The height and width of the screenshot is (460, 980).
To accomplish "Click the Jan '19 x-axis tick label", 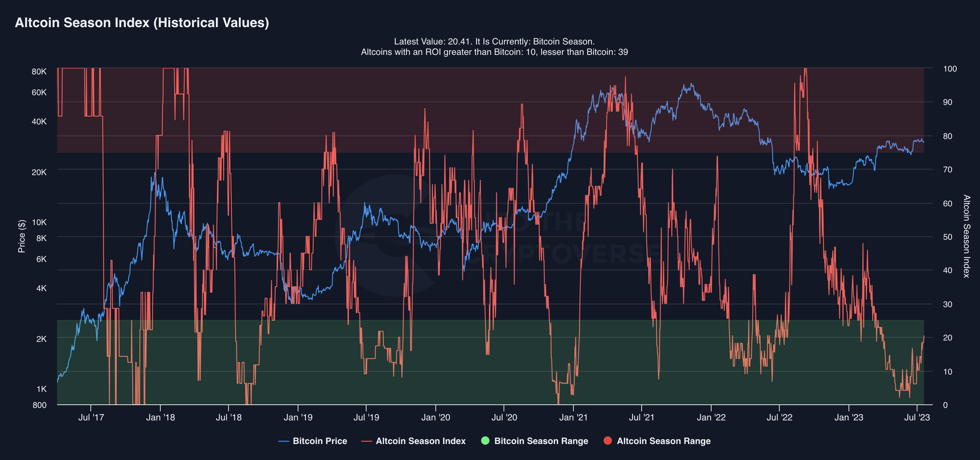I will [298, 417].
